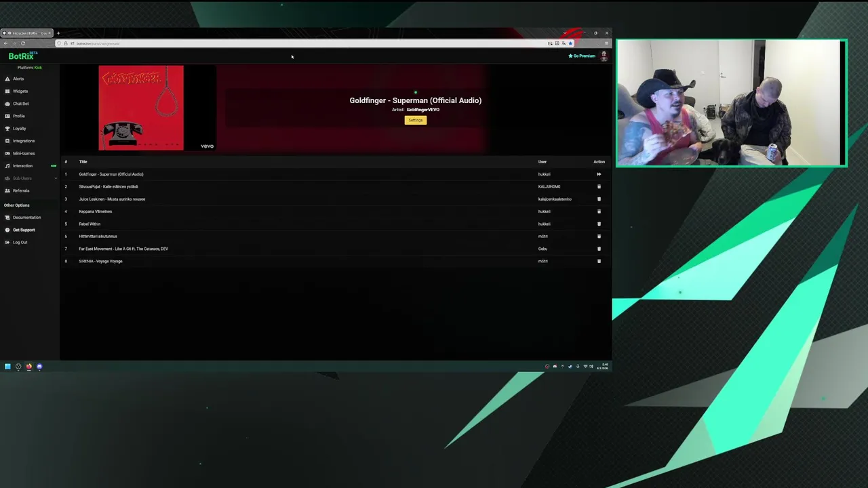868x488 pixels.
Task: Click the BotRix logo
Action: [x=22, y=56]
